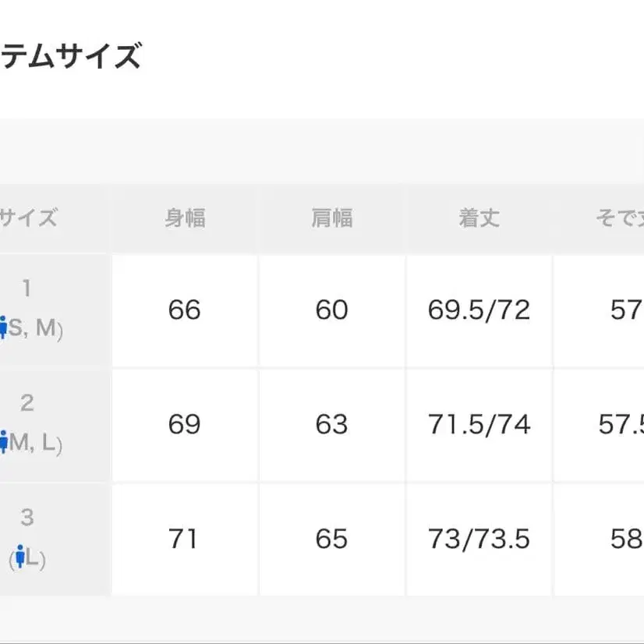Screen dimensions: 644x644
Task: Click the 71 body width cell
Action: pos(183,540)
